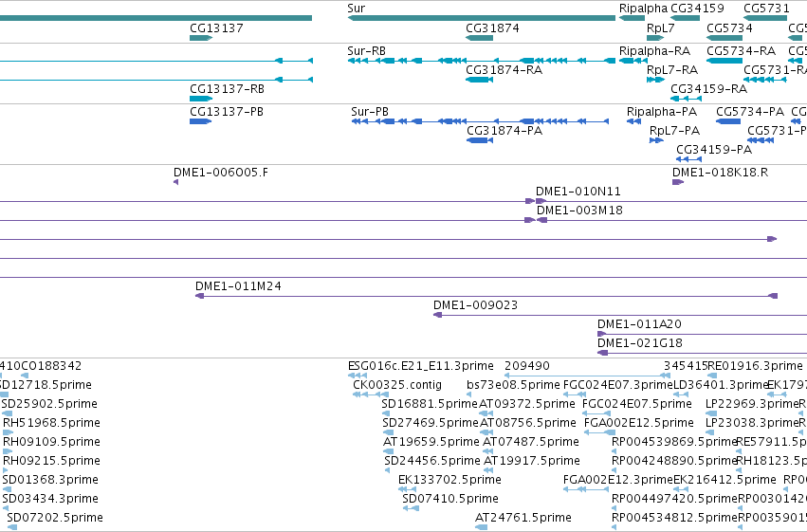
Task: Click the bs73e08.5prime EST label
Action: [513, 384]
